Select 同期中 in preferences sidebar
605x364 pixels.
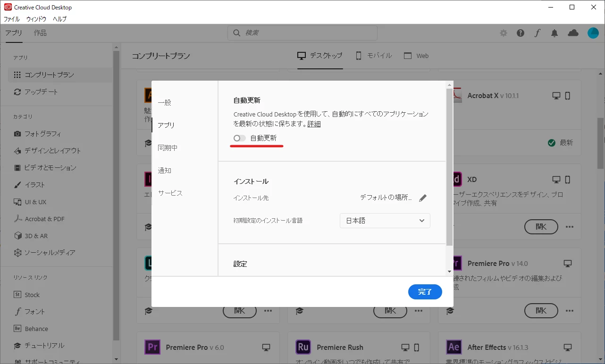168,148
